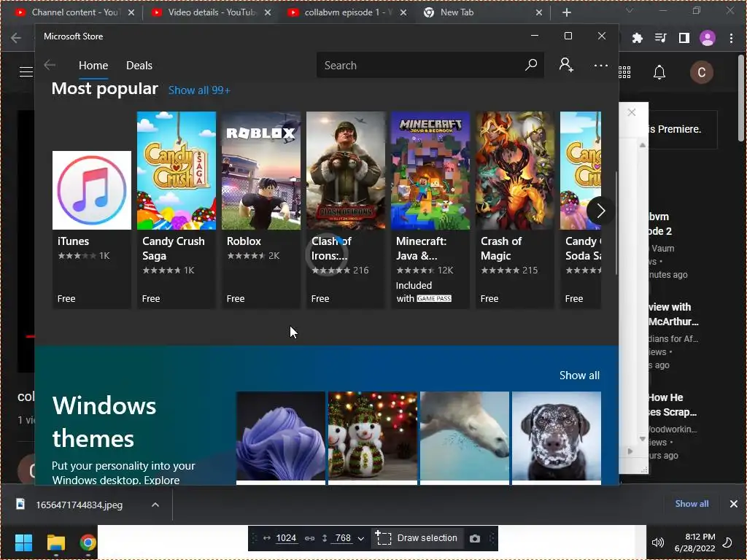Open the Crash of Magic app tile

pyautogui.click(x=515, y=210)
